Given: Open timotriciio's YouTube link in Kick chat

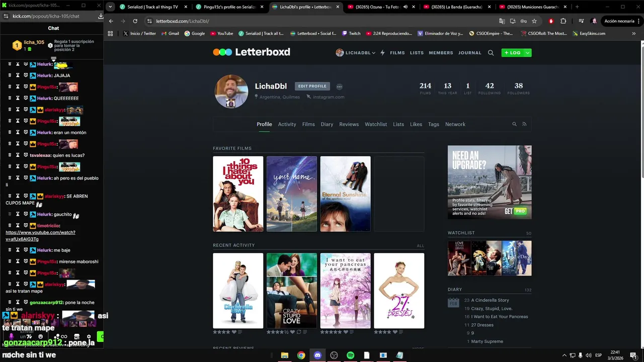Looking at the screenshot, I should 40,236.
